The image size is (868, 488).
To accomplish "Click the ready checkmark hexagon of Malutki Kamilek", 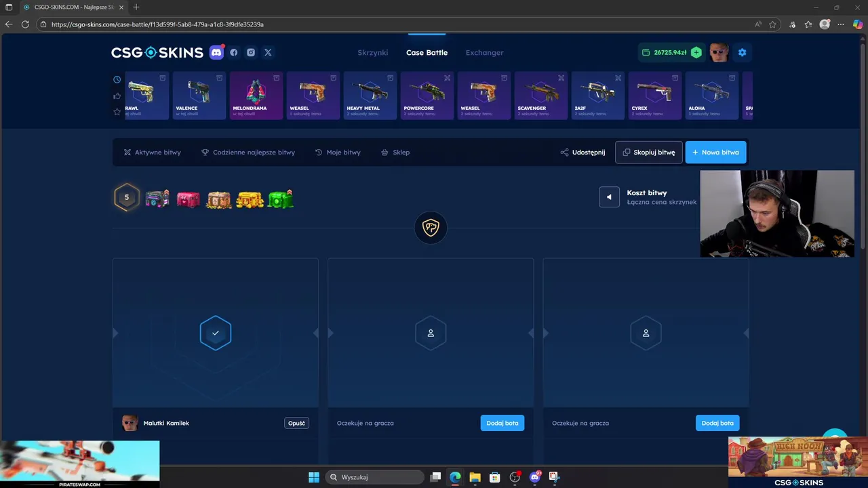I will coord(216,333).
